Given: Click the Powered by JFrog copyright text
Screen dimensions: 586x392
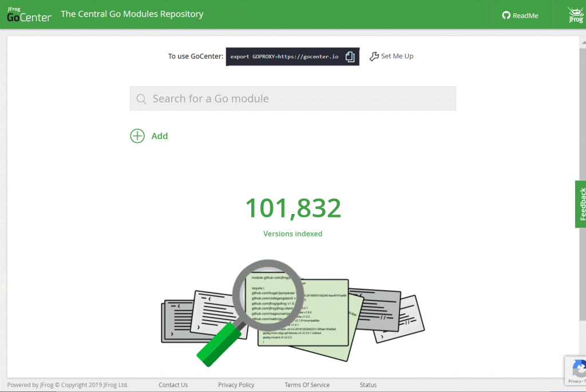Looking at the screenshot, I should coord(68,385).
